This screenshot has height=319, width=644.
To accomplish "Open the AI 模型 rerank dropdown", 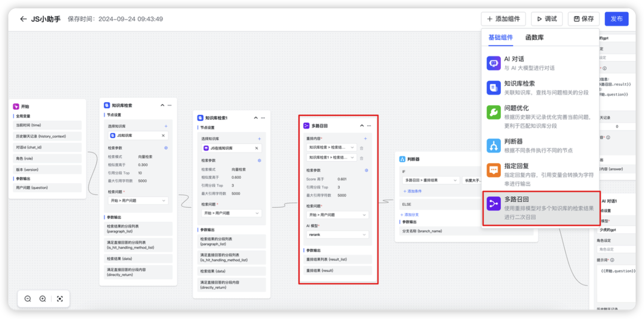I will (x=338, y=235).
